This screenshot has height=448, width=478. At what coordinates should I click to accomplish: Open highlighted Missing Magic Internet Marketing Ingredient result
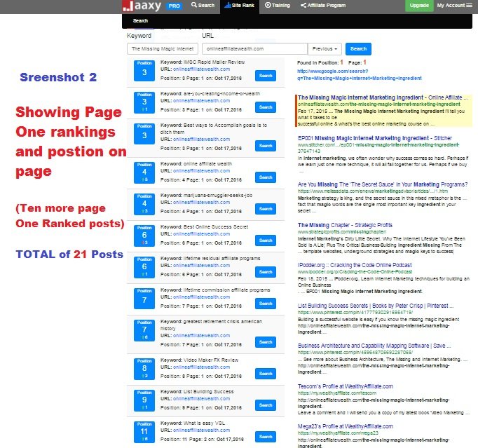[x=383, y=97]
